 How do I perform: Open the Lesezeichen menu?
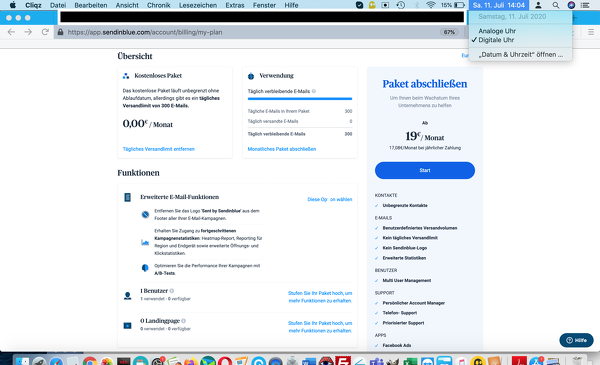click(198, 5)
